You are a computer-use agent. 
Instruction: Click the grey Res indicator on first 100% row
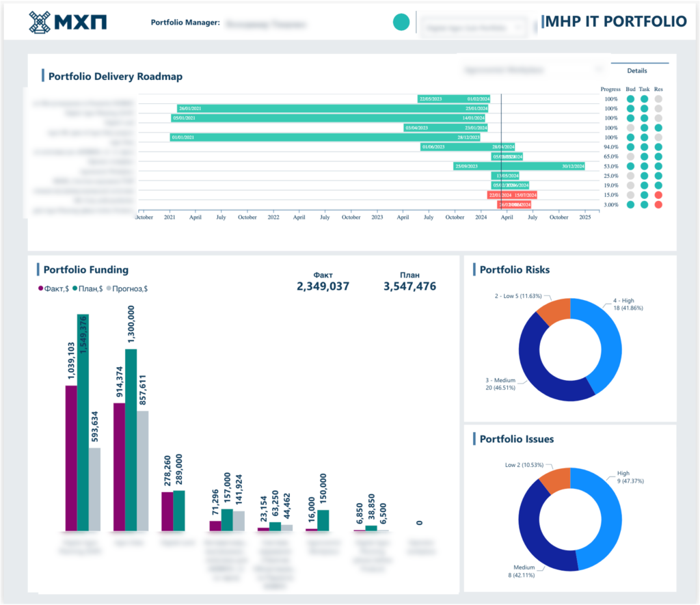[x=658, y=99]
